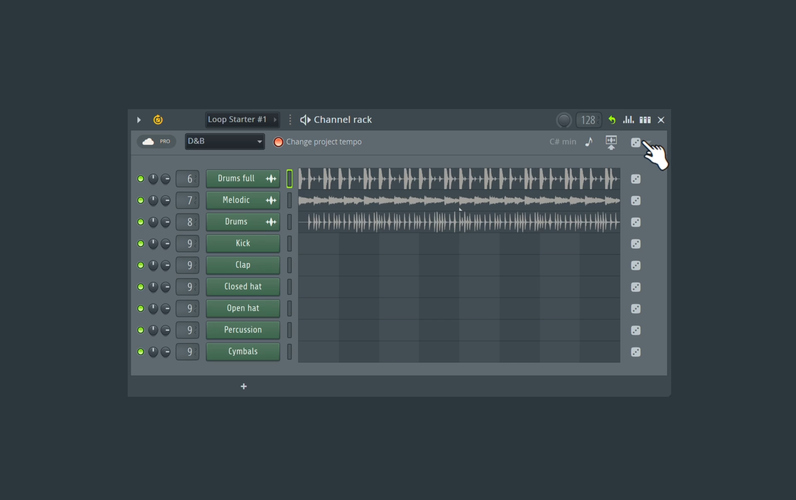Open the Channel rack options dots menu
This screenshot has width=796, height=500.
click(x=290, y=120)
